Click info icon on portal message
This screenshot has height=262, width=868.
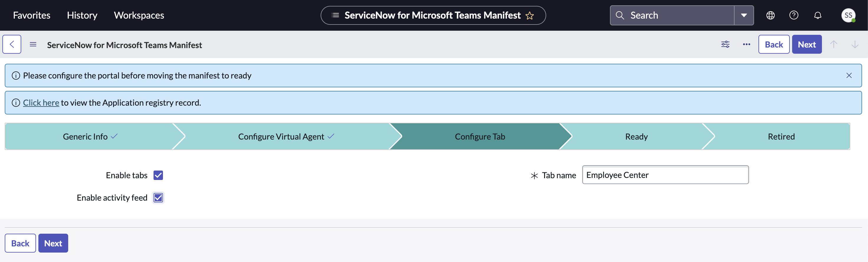[x=16, y=76]
